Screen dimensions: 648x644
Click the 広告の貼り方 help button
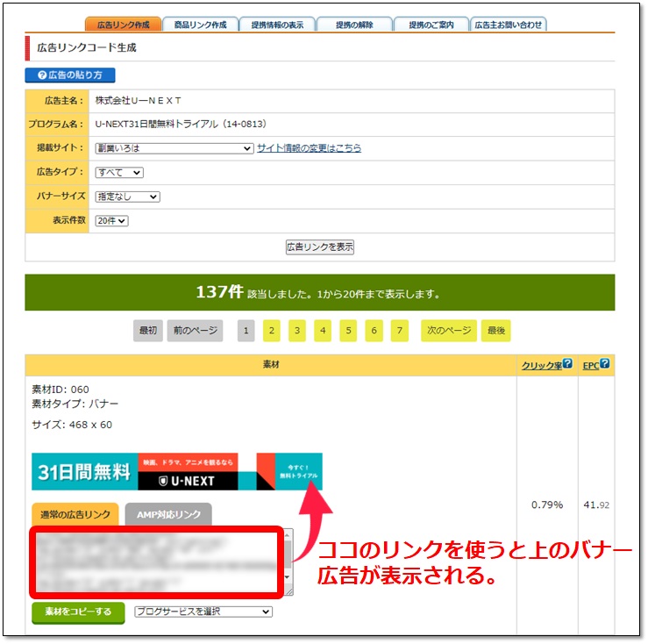[x=70, y=75]
